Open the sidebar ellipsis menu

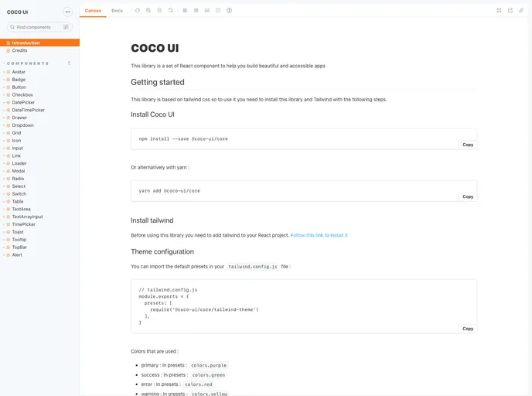[67, 12]
